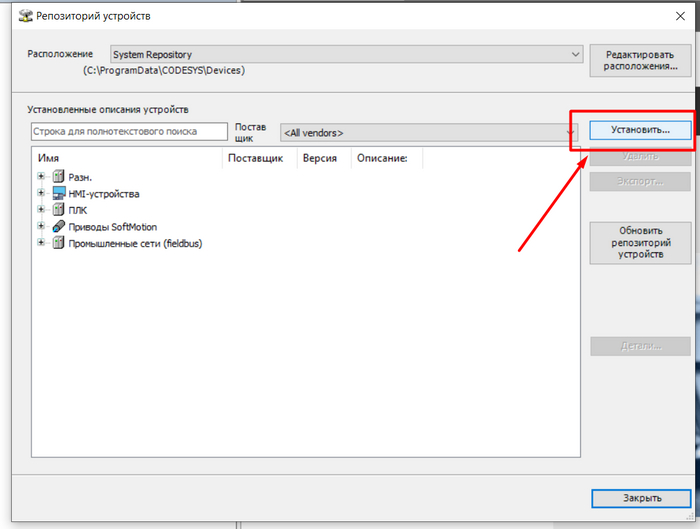Click the HMI-устройства monitor icon
700x529 pixels.
(58, 193)
